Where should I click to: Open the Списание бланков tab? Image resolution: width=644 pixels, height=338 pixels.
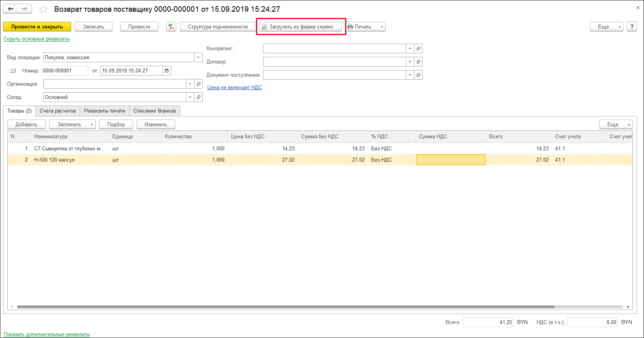tap(154, 111)
